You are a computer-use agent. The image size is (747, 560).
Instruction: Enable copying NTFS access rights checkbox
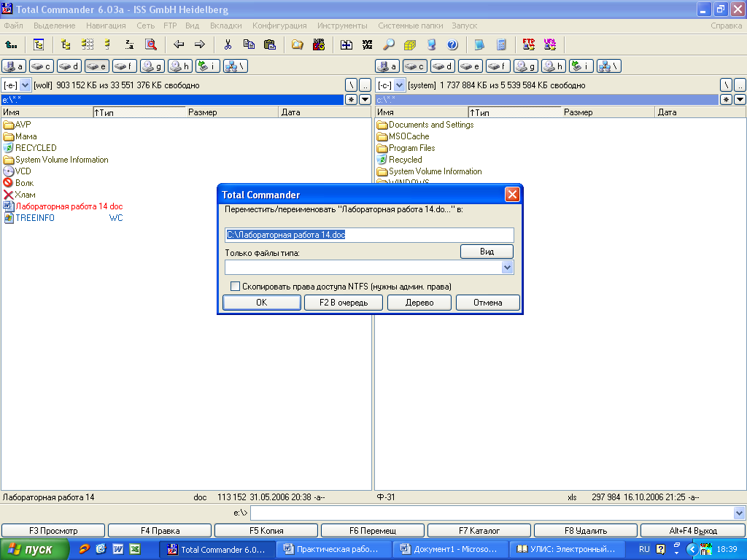pos(235,286)
